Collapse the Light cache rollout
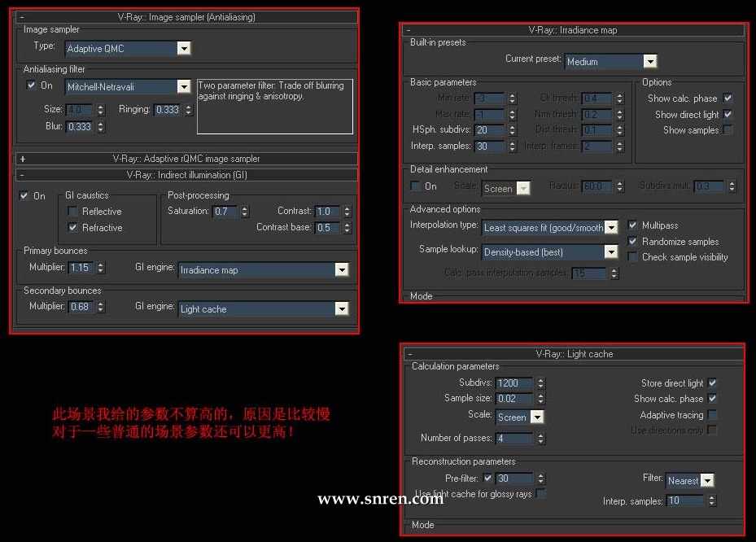The width and height of the screenshot is (756, 542). click(410, 355)
